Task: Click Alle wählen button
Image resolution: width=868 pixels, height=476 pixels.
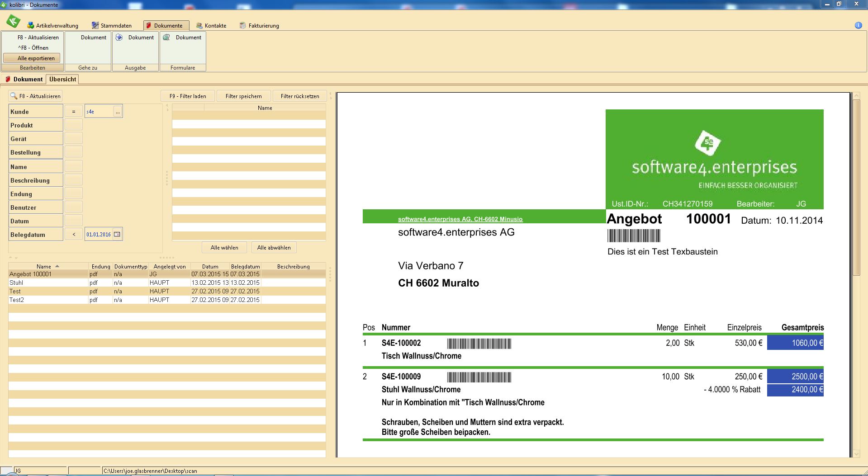Action: click(x=224, y=247)
